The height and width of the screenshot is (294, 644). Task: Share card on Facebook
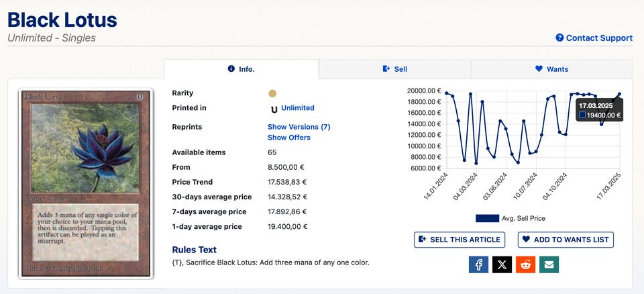click(478, 264)
